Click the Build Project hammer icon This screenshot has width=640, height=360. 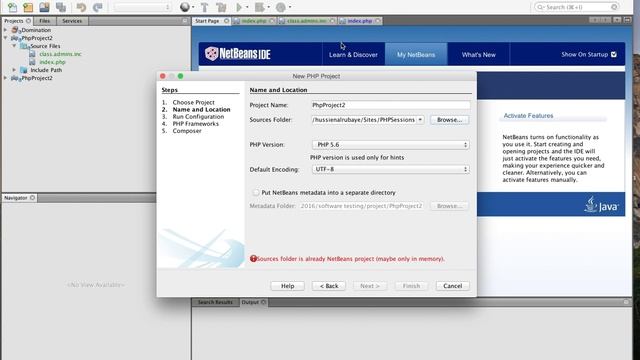pyautogui.click(x=204, y=7)
